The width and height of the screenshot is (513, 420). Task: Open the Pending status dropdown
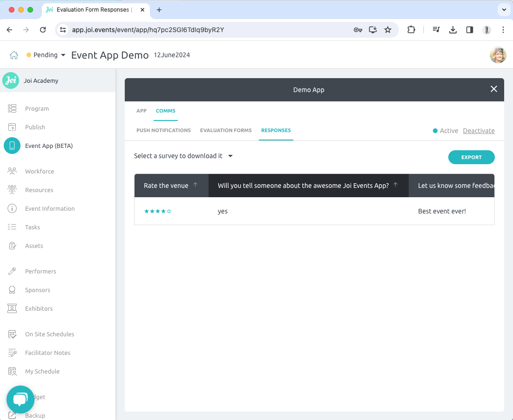pos(46,55)
